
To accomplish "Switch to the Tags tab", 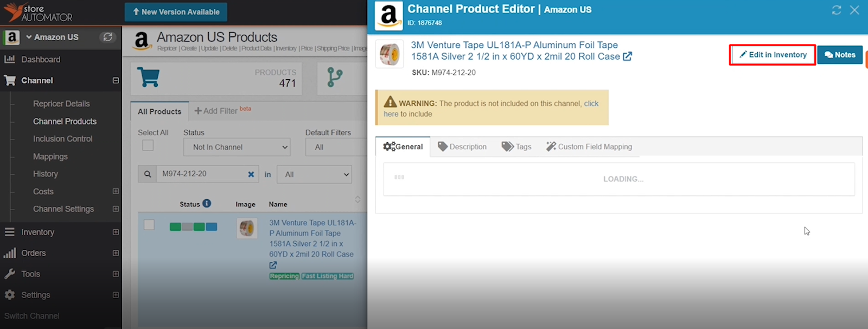I will [516, 147].
